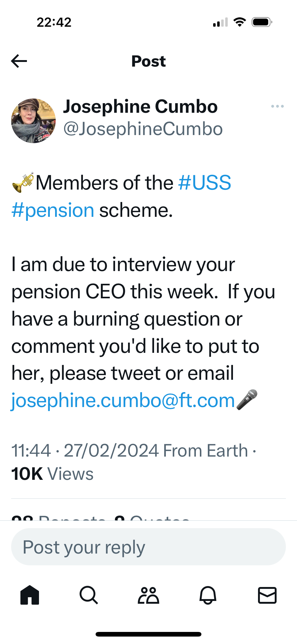Open the Messages envelope tab
The width and height of the screenshot is (297, 644).
(x=267, y=595)
